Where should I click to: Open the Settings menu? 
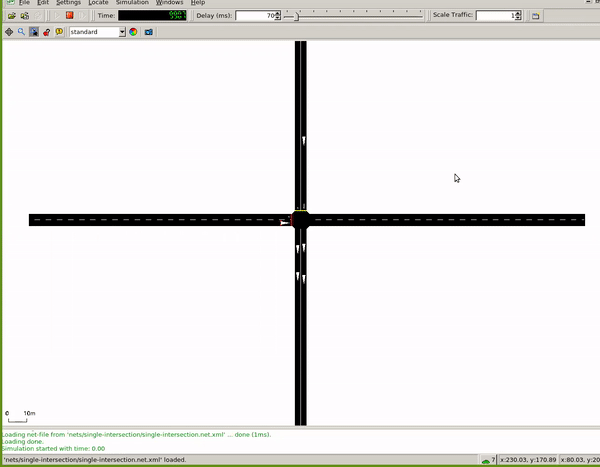point(68,2)
